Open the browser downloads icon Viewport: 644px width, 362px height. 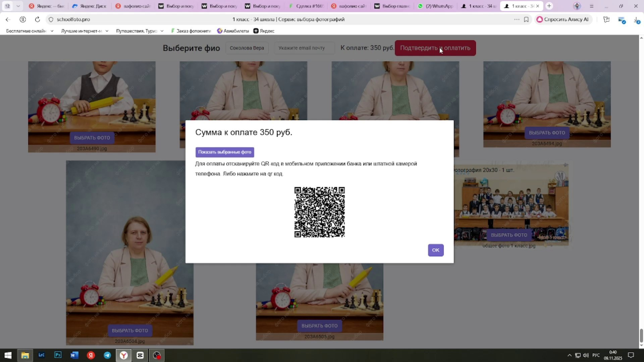point(636,20)
